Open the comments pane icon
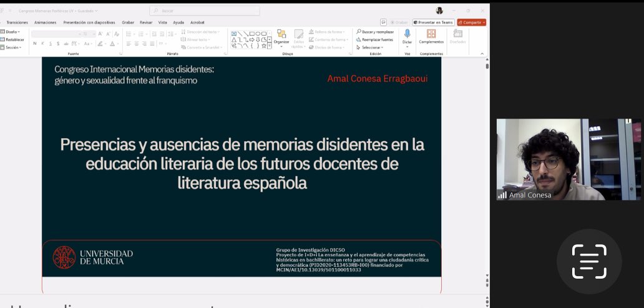Image resolution: width=644 pixels, height=308 pixels. tap(383, 22)
